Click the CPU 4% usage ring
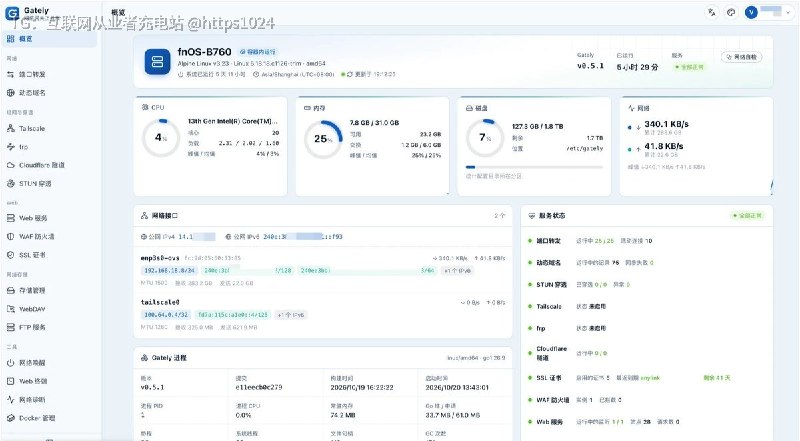The height and width of the screenshot is (441, 800). coord(161,138)
